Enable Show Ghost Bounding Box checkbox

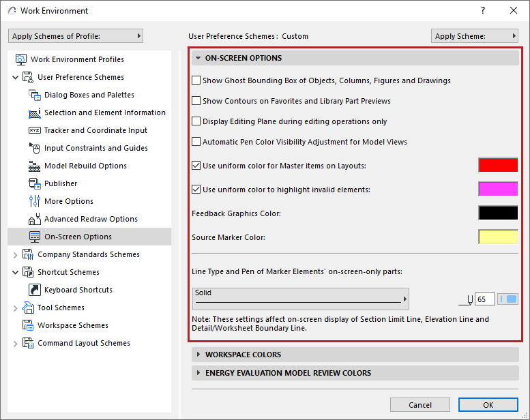click(x=196, y=80)
